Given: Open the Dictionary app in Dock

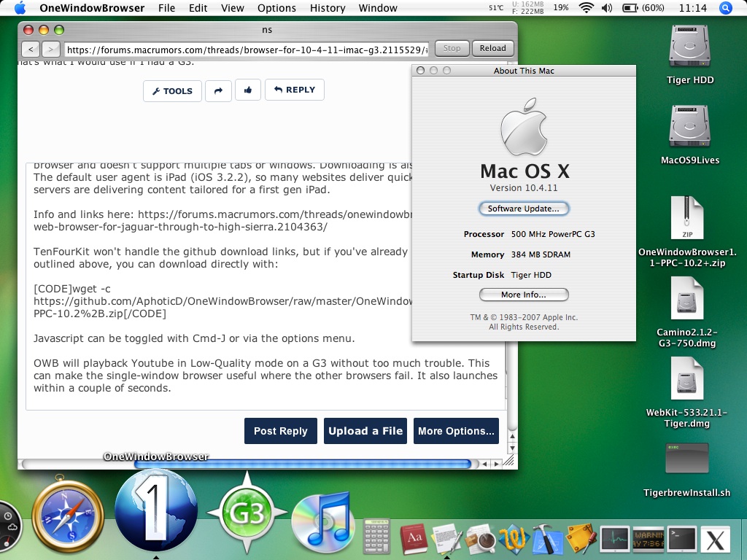Looking at the screenshot, I should click(x=413, y=539).
